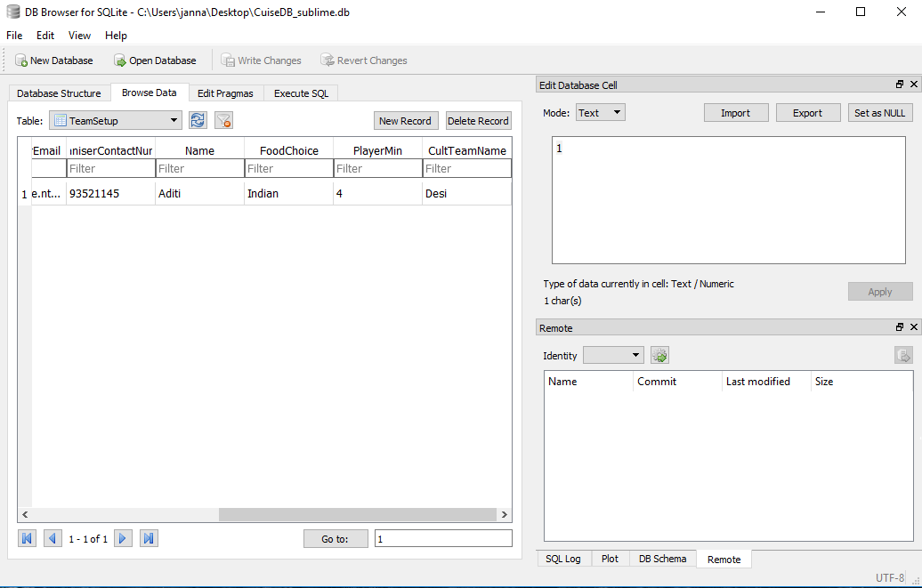Screen dimensions: 922x588
Task: Click the Revert Changes toolbar button
Action: point(363,60)
